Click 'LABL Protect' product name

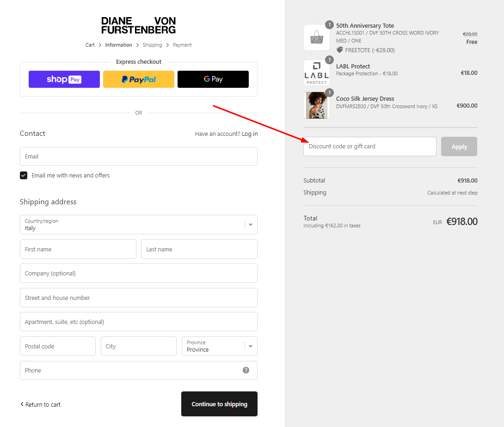(353, 66)
